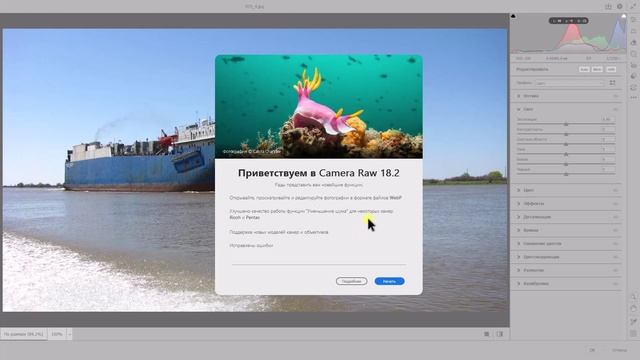The height and width of the screenshot is (360, 640).
Task: Expand the Эффекты panel
Action: (x=519, y=203)
